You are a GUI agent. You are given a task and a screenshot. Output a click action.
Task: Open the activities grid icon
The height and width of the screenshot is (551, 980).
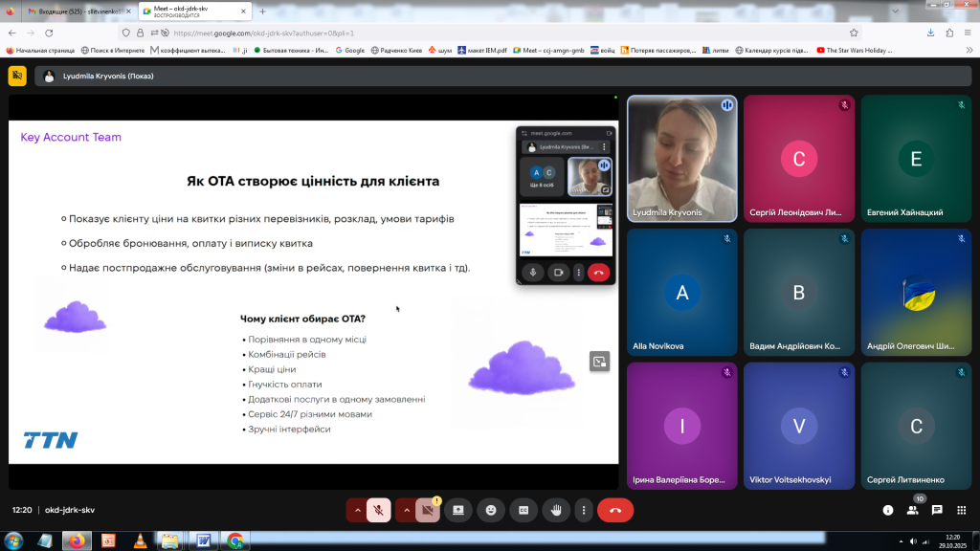[962, 511]
